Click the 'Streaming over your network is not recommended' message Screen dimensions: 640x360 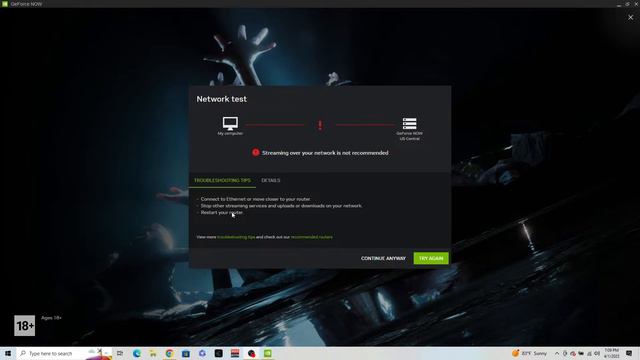tap(325, 153)
